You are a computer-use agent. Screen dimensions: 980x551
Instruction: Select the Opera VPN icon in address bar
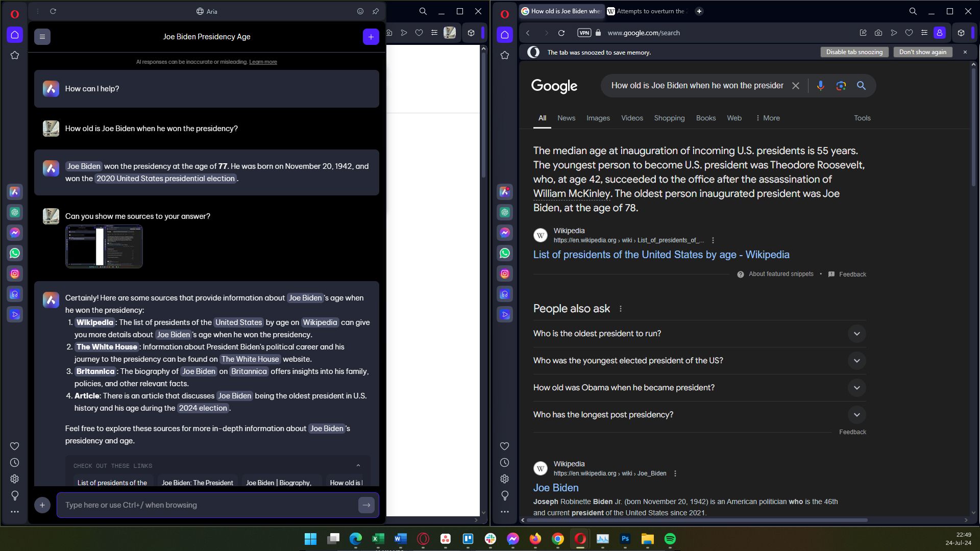pyautogui.click(x=583, y=32)
